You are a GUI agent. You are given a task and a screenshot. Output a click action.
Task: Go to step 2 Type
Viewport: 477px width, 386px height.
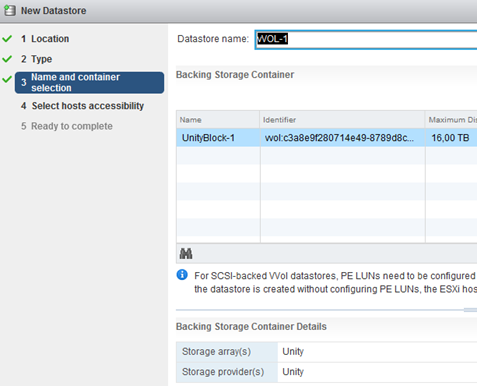[37, 59]
